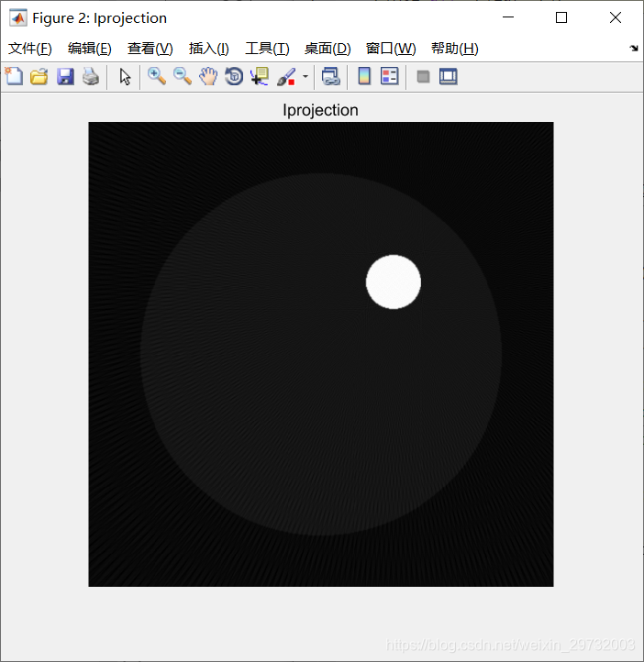Activate the Zoom Out magnifier tool
Image resolution: width=644 pixels, height=662 pixels.
pyautogui.click(x=183, y=77)
